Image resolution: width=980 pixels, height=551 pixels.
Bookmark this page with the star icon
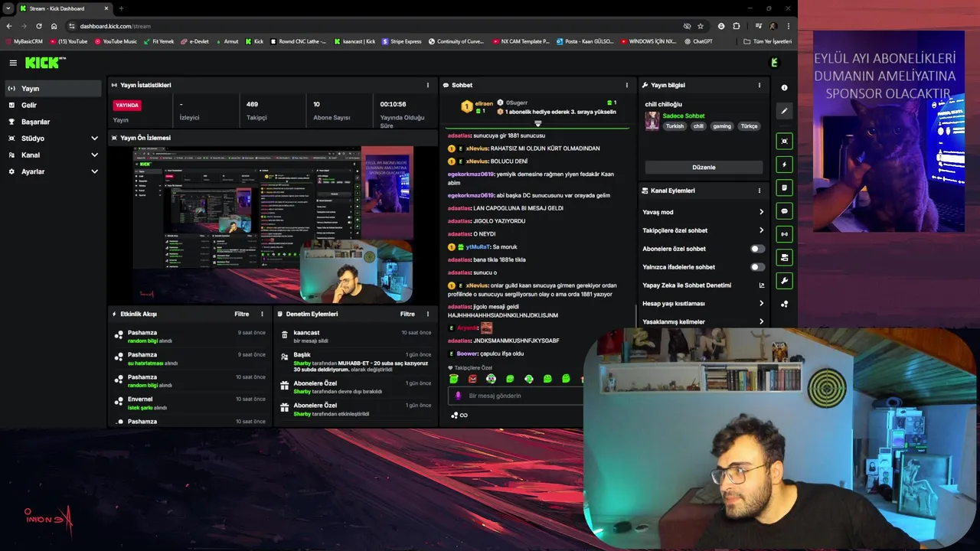(700, 26)
